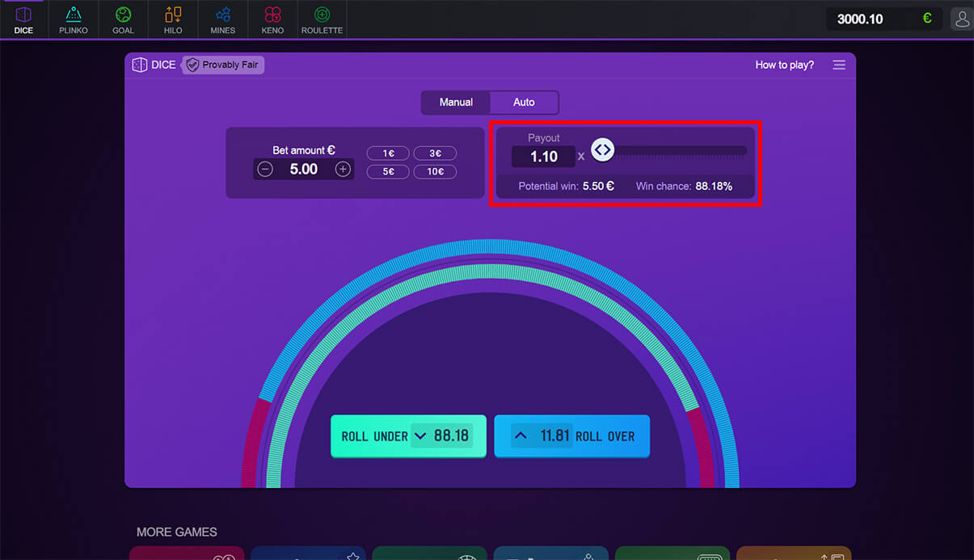The width and height of the screenshot is (974, 560).
Task: Click the Payout multiplier input field
Action: 543,157
